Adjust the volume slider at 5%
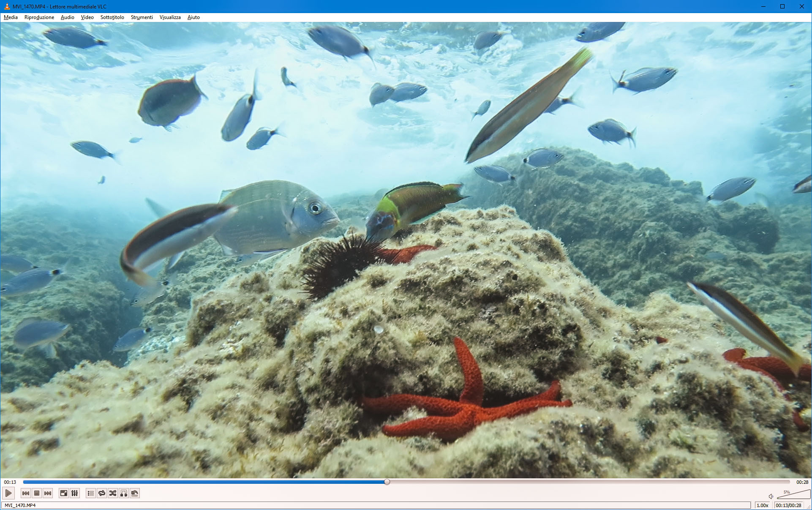This screenshot has width=812, height=510. 794,494
